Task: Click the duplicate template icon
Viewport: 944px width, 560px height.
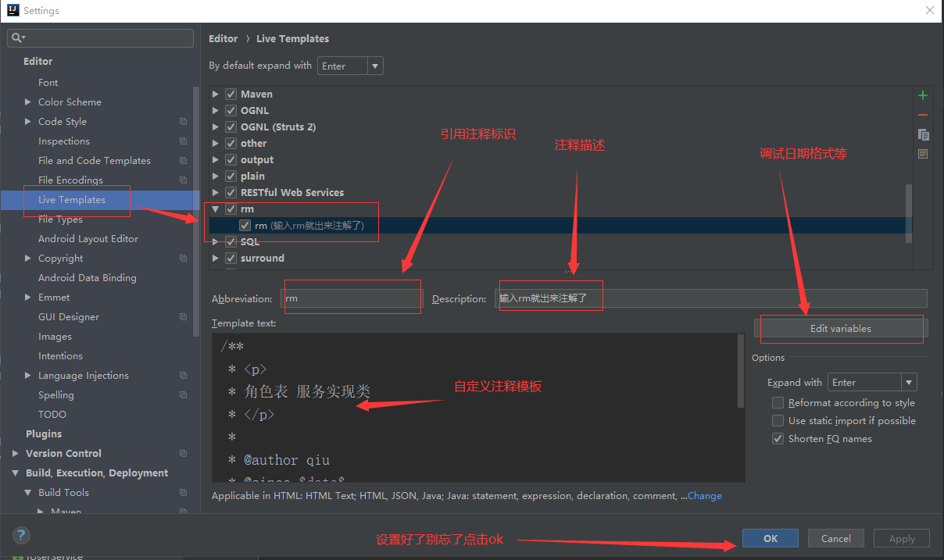Action: [923, 134]
